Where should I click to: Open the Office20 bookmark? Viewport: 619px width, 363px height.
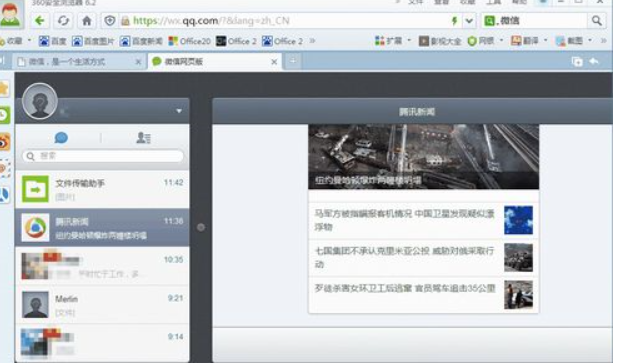(x=189, y=41)
